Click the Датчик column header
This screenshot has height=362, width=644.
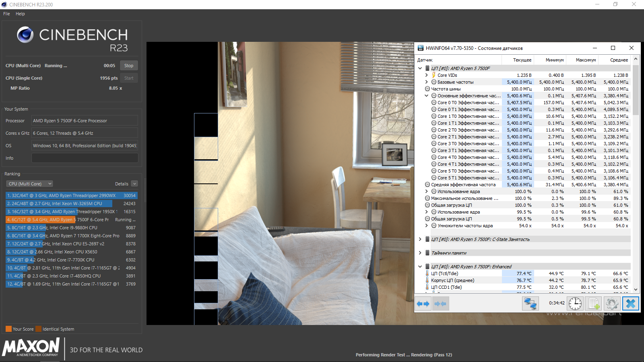click(x=458, y=60)
